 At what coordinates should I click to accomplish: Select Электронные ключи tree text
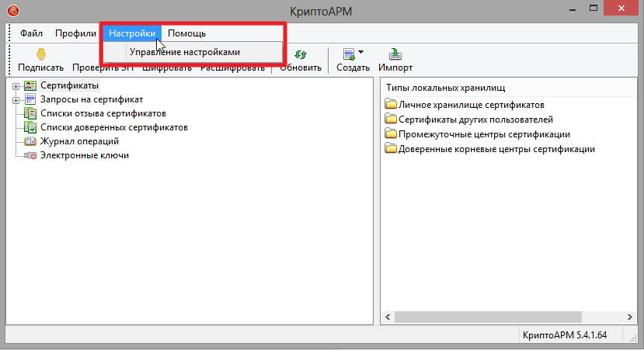click(85, 155)
